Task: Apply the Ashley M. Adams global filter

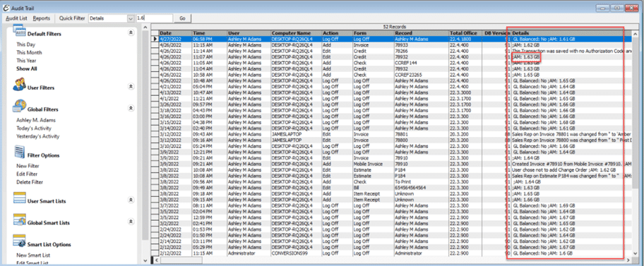Action: 36,120
